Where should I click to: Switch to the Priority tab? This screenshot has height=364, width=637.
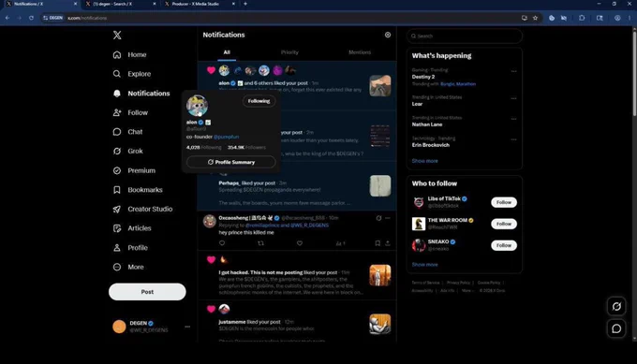pos(289,52)
